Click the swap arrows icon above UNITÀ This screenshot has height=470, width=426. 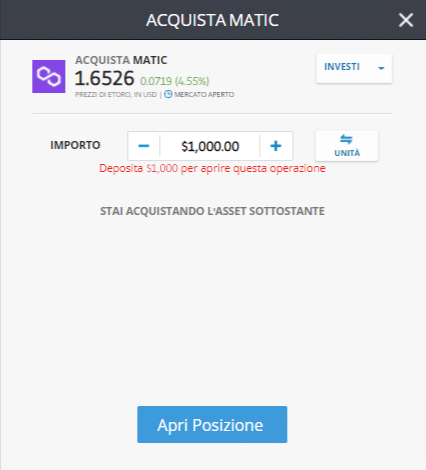coord(346,139)
